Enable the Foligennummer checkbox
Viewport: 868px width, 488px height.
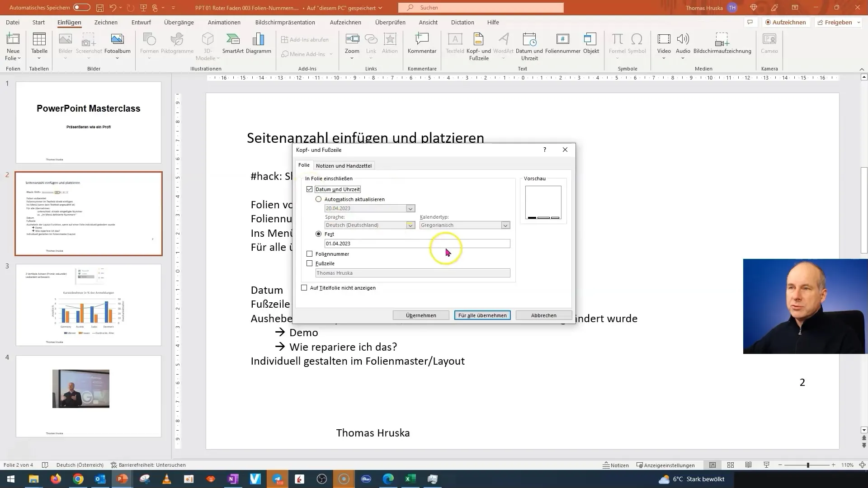(x=309, y=254)
